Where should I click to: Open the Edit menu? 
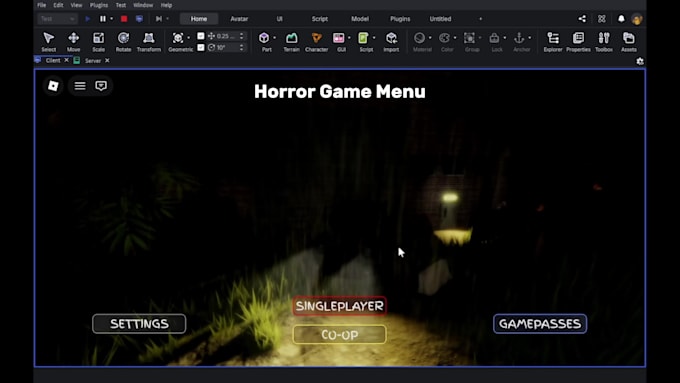59,5
